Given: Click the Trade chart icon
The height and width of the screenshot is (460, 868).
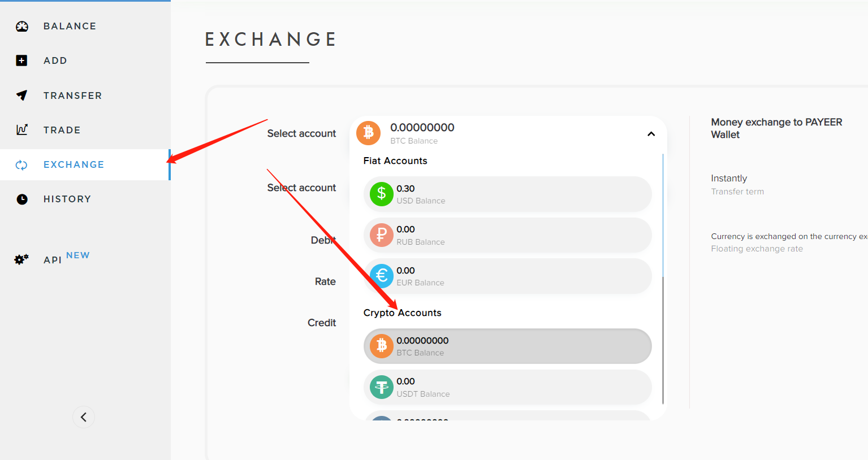Looking at the screenshot, I should click(x=21, y=129).
